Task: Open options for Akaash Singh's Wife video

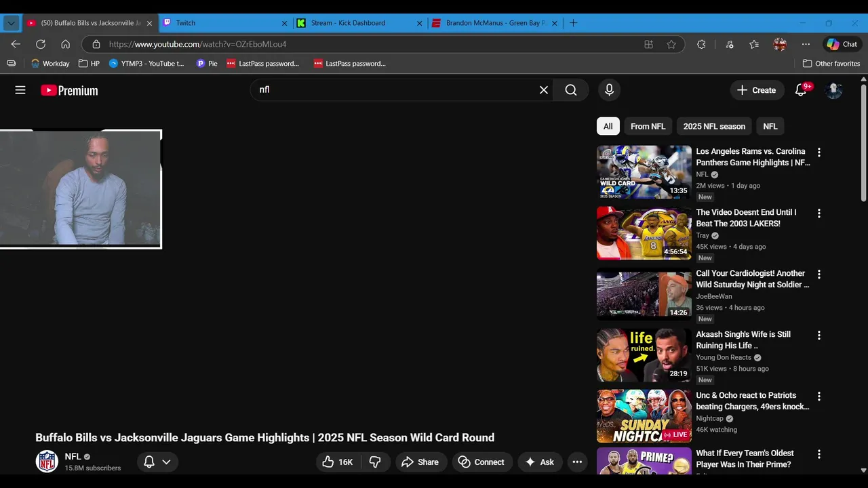Action: pyautogui.click(x=818, y=335)
